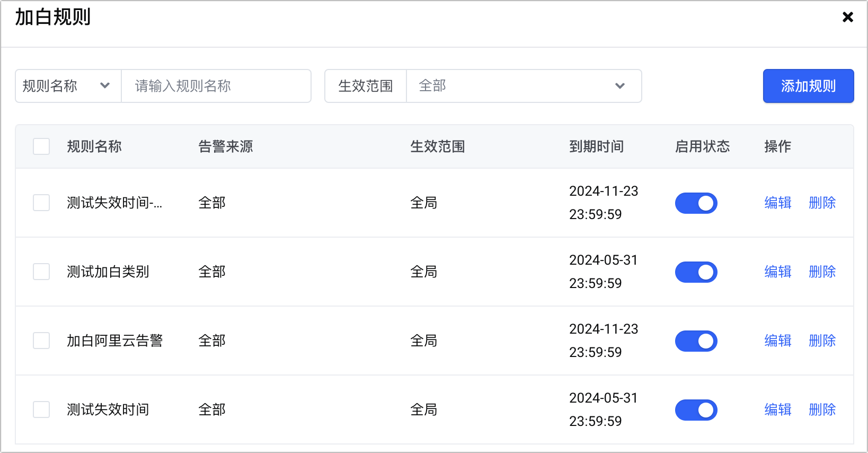Click the 操作 column header

(x=778, y=146)
